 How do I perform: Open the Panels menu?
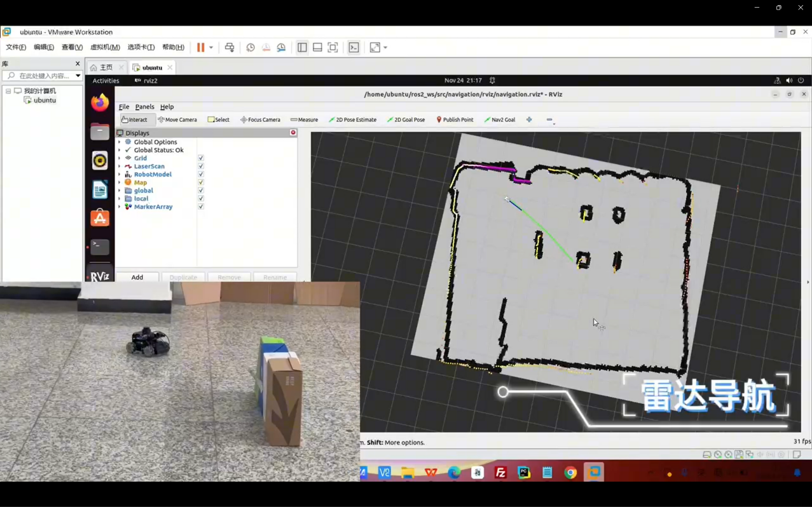pos(144,107)
